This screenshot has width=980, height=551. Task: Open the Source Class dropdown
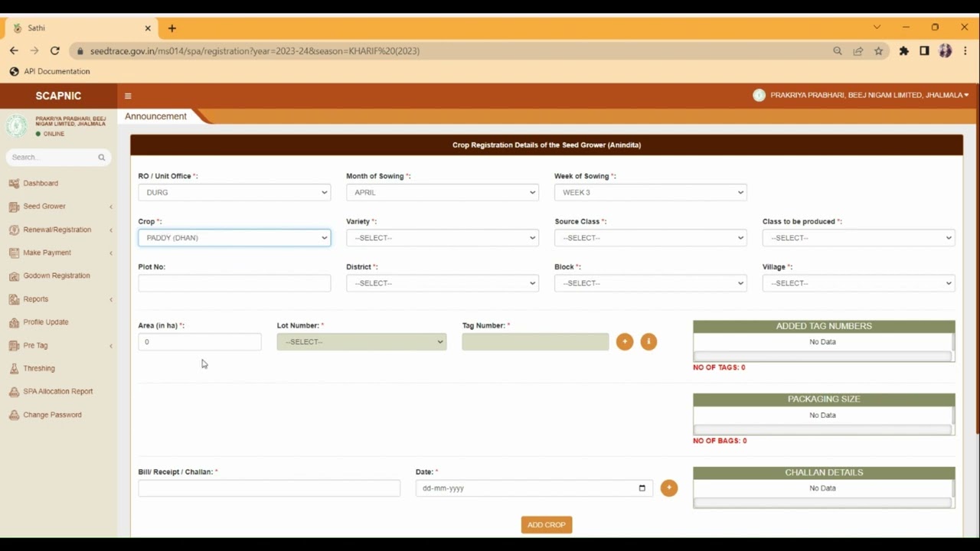click(651, 237)
